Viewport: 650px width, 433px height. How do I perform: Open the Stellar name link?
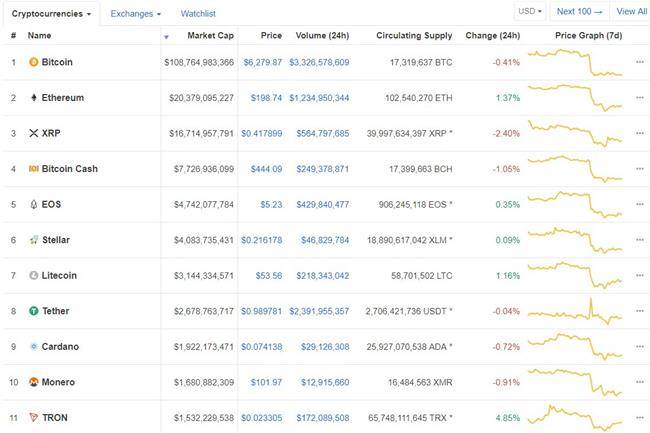[x=56, y=240]
